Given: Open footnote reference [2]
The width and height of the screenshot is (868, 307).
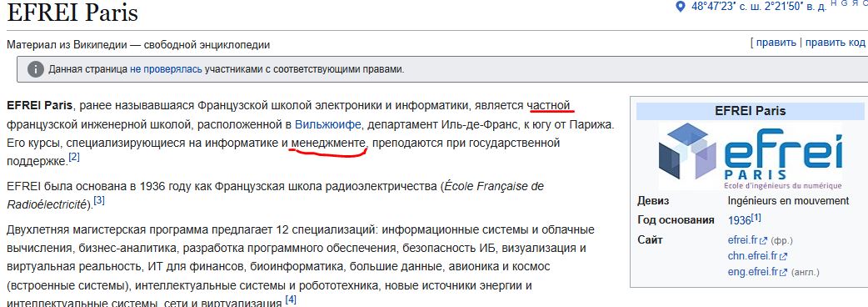Looking at the screenshot, I should pyautogui.click(x=74, y=158).
